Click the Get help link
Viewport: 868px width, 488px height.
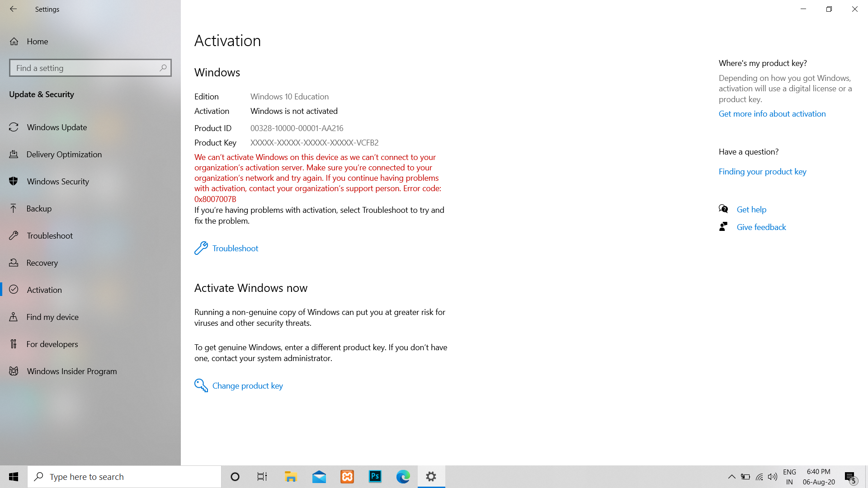click(x=751, y=209)
